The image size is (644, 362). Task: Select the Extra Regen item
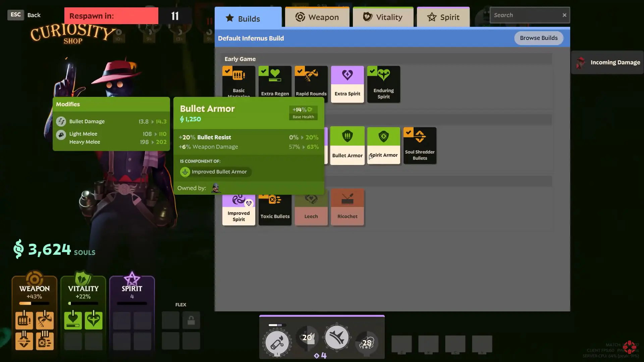tap(275, 82)
